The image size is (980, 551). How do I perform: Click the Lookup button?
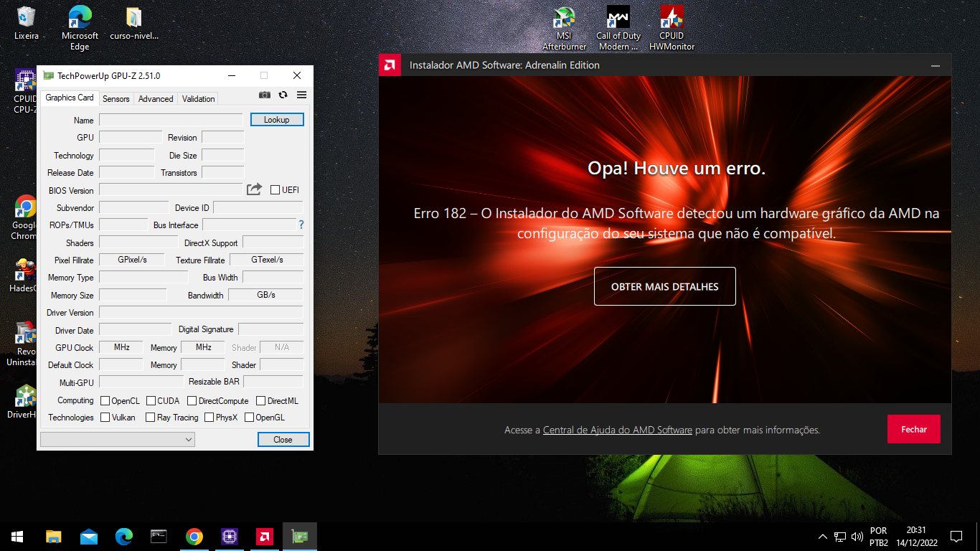click(x=277, y=120)
